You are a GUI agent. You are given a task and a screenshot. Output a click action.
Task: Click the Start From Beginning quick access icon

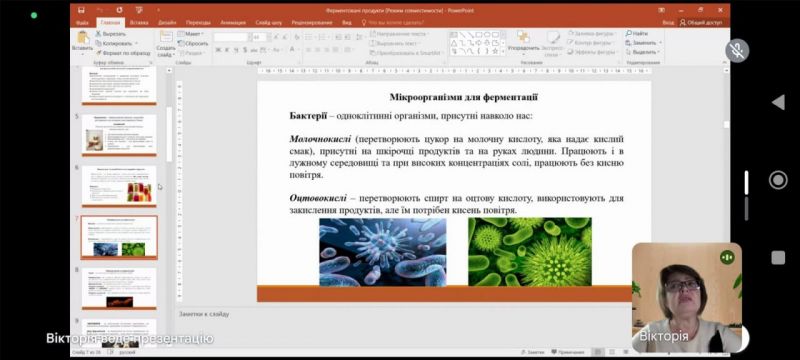[x=139, y=10]
